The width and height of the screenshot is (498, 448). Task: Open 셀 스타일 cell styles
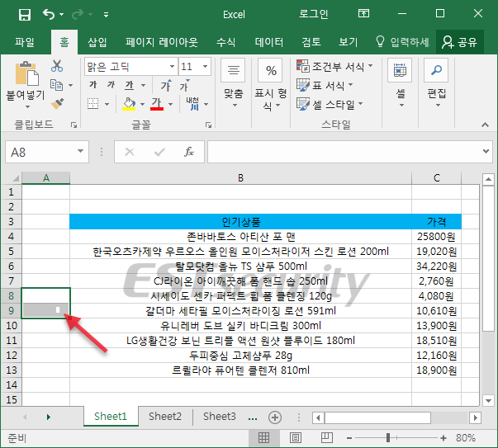point(330,104)
